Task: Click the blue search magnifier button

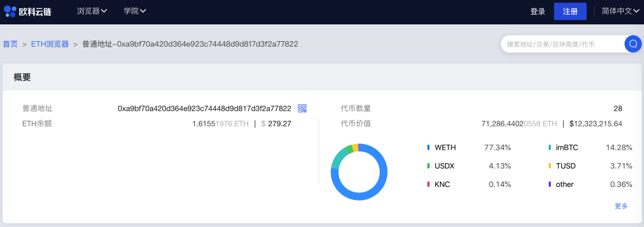Action: 633,44
